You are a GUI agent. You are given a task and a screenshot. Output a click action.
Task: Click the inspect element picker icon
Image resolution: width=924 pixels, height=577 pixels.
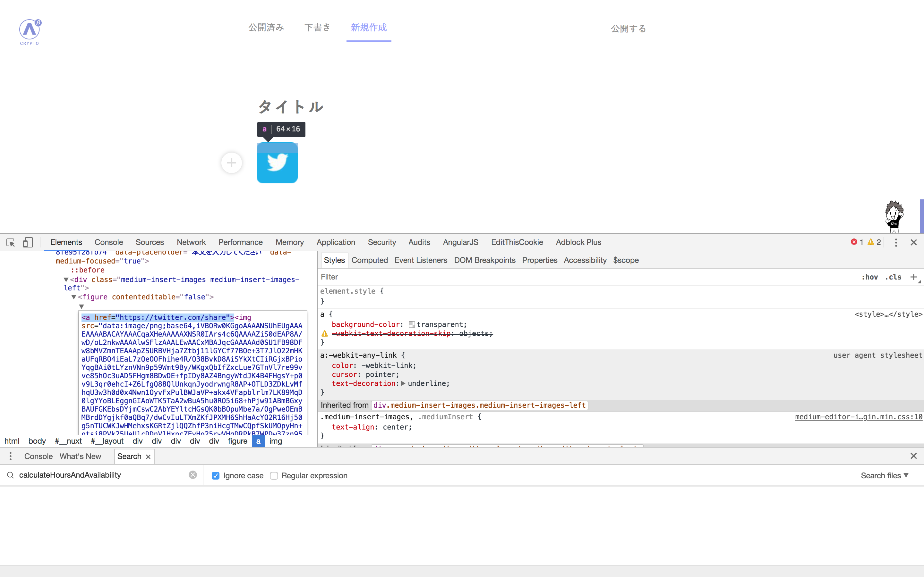click(x=11, y=242)
